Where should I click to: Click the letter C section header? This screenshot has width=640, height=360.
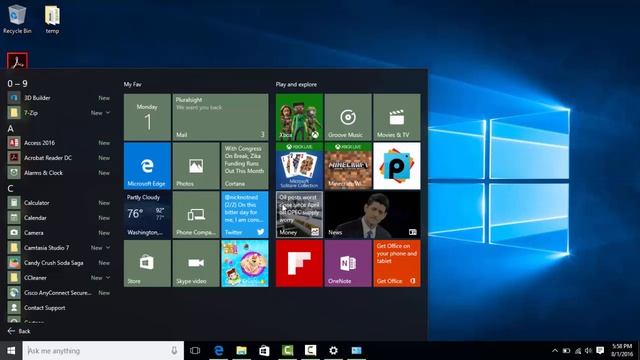pos(11,189)
